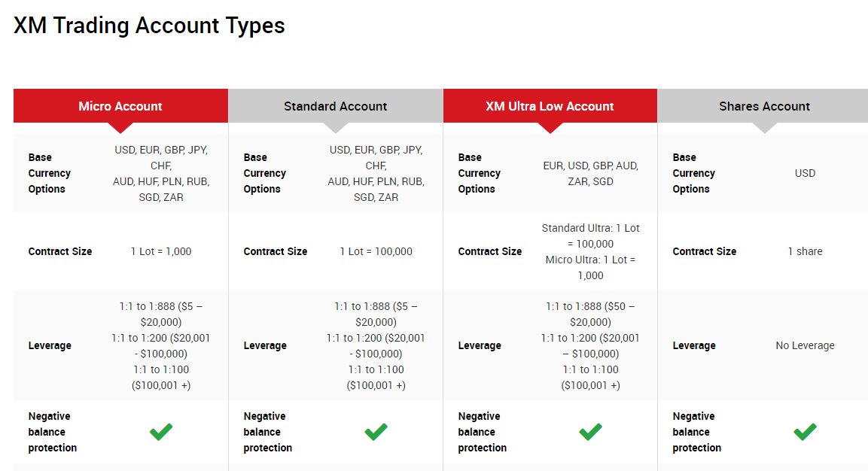Click Standard Account's Negative balance protection label
The width and height of the screenshot is (868, 471).
(x=268, y=432)
